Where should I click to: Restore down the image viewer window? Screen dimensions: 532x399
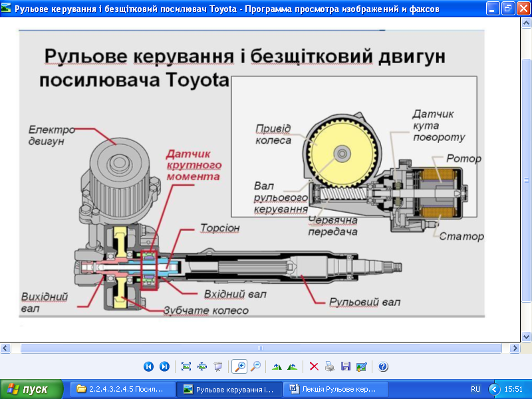click(x=508, y=9)
